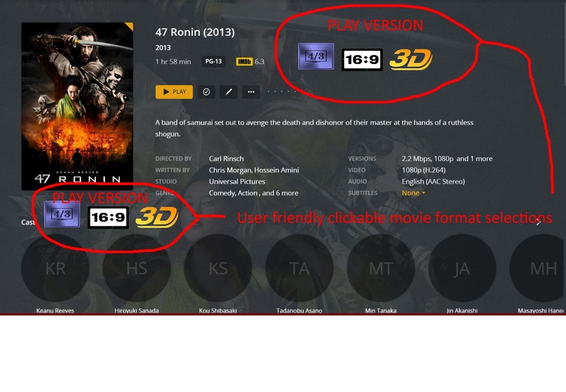The width and height of the screenshot is (566, 392).
Task: Expand versions list '2.2 Mbps, 1080p and 1 more'
Action: point(447,158)
